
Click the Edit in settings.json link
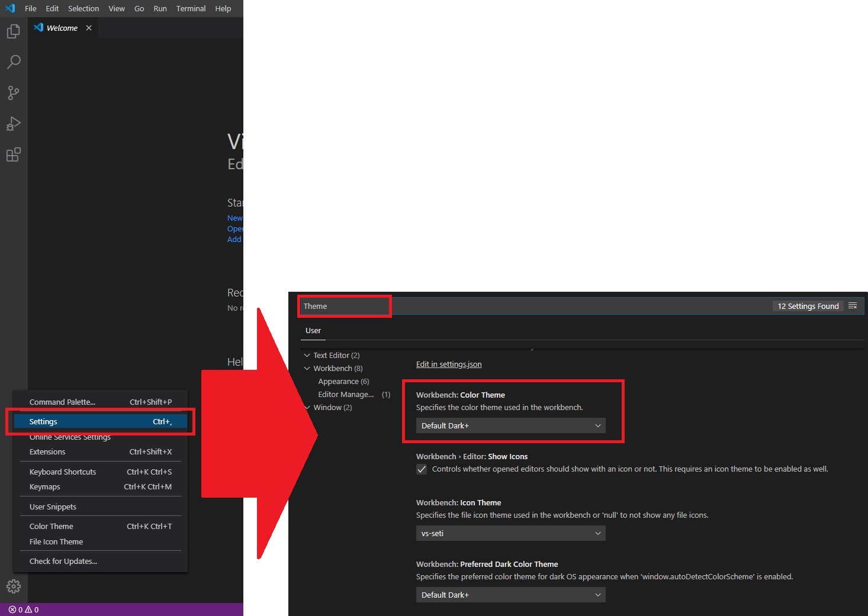coord(449,365)
